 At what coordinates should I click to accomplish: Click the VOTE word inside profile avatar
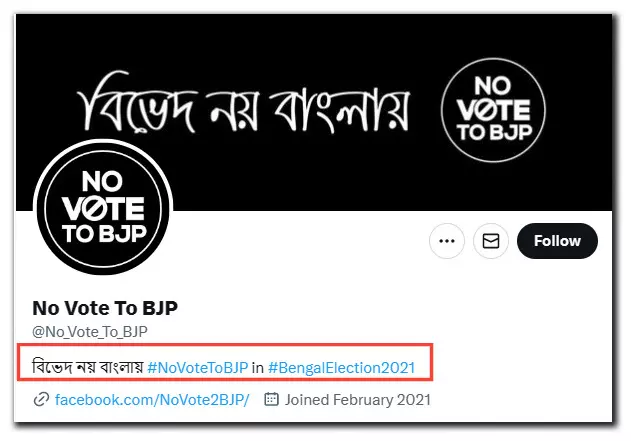click(103, 208)
